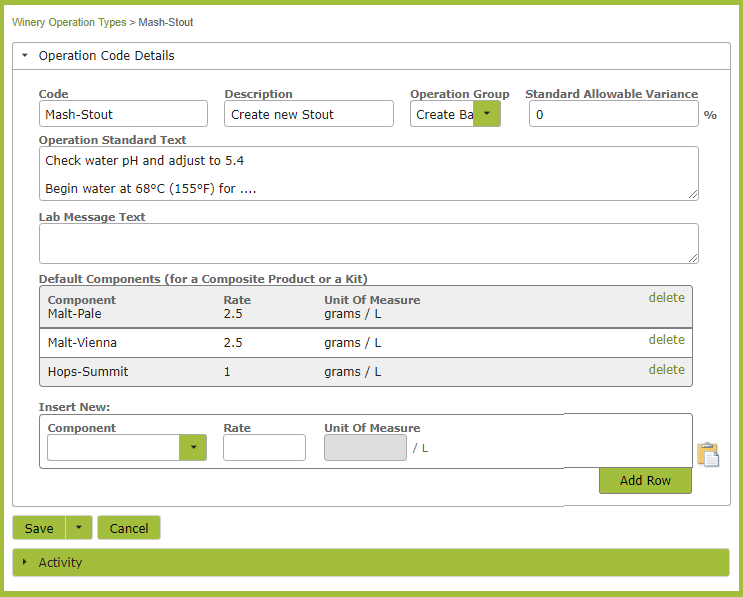Delete the Malt-Pale component row

click(x=666, y=298)
